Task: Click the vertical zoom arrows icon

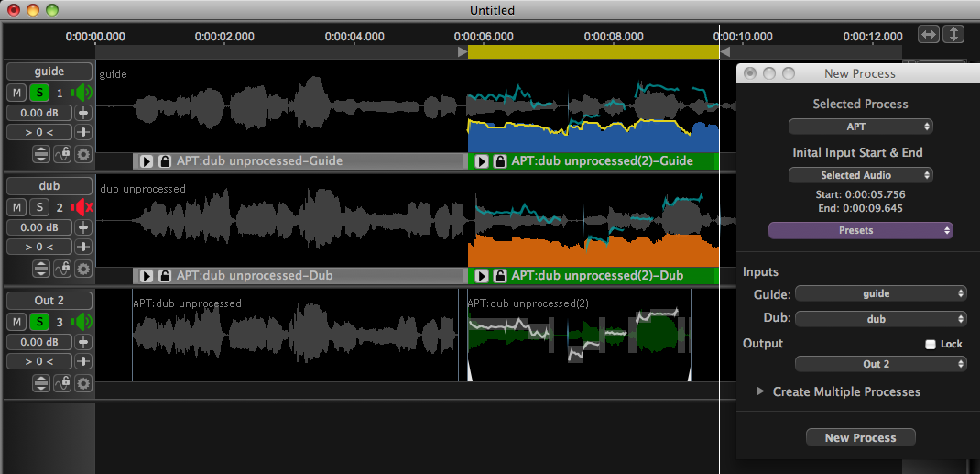Action: click(x=953, y=34)
